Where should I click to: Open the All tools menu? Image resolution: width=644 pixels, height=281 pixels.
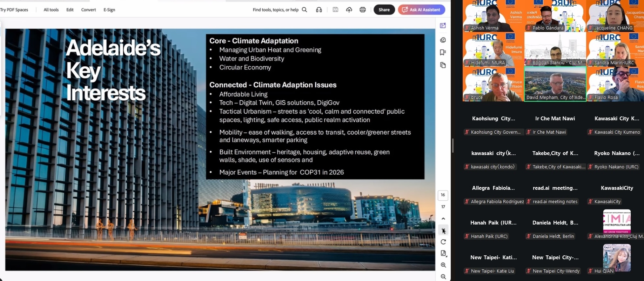point(51,10)
